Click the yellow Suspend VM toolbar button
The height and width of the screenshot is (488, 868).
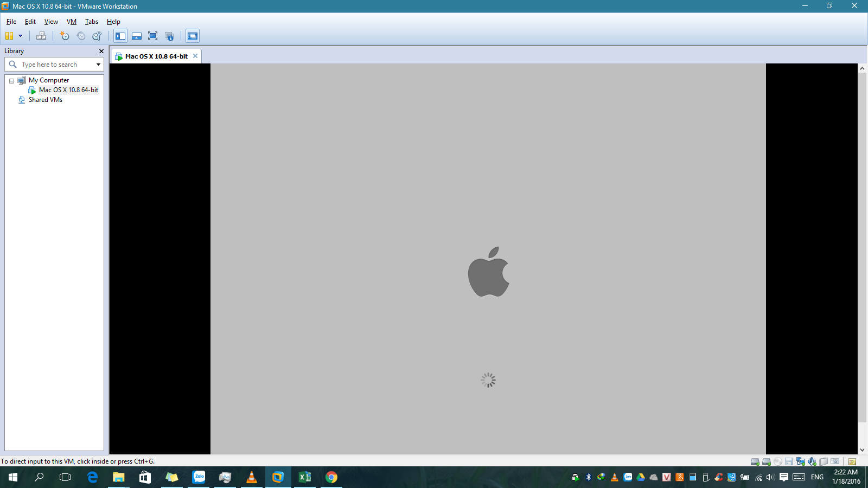(x=9, y=36)
